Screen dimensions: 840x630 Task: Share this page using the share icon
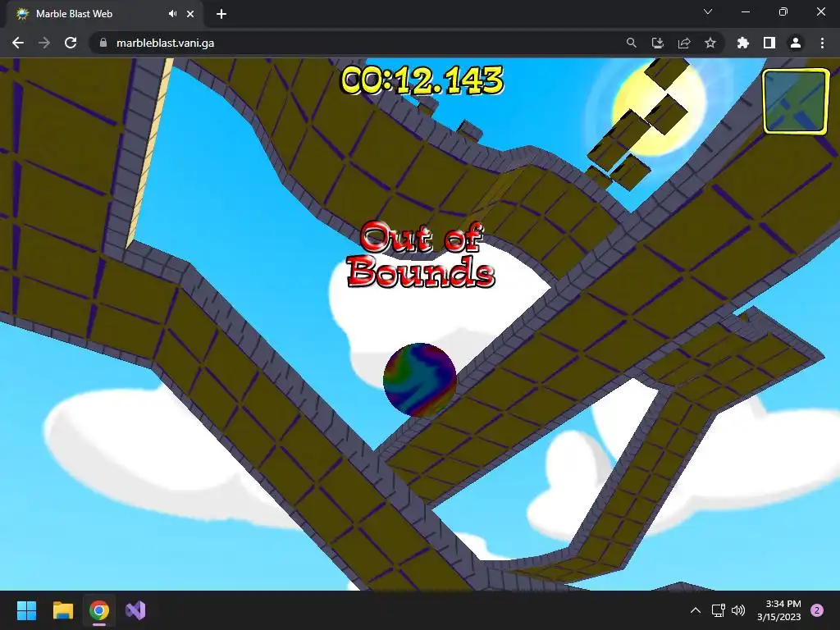(684, 43)
